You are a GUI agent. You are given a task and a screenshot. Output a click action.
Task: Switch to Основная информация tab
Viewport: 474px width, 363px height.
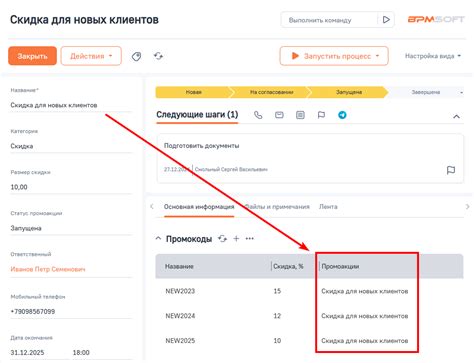coord(199,207)
